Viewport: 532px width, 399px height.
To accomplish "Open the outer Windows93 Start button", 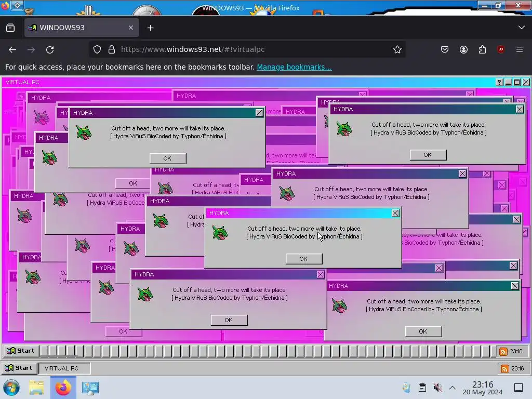I will point(19,368).
